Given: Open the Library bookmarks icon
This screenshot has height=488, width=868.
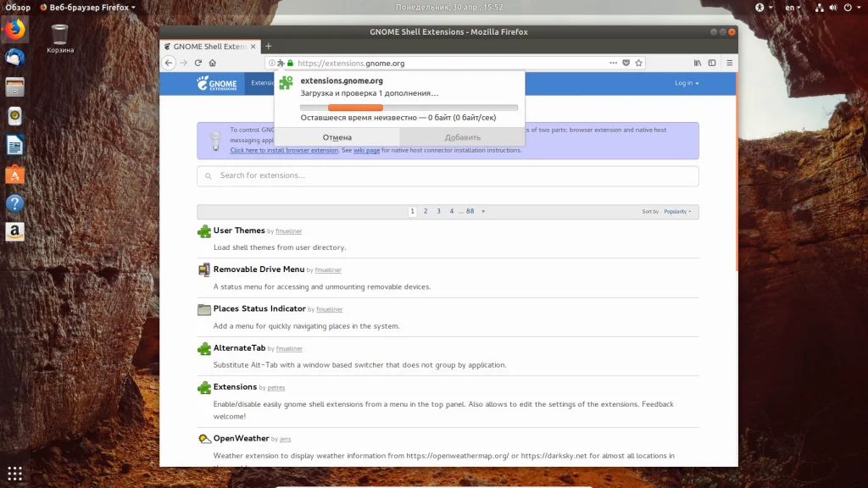Looking at the screenshot, I should (x=698, y=63).
